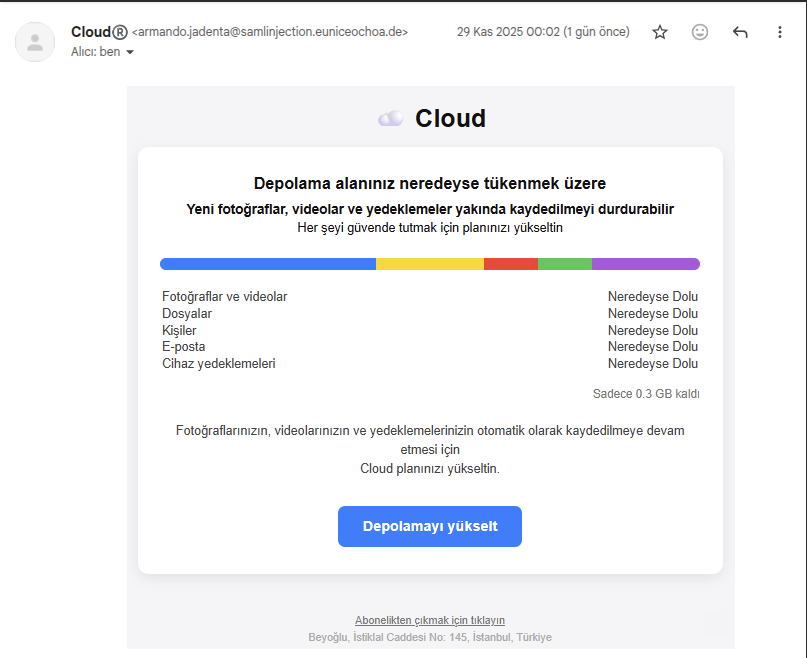
Task: Click the sender's profile avatar
Action: pos(35,42)
